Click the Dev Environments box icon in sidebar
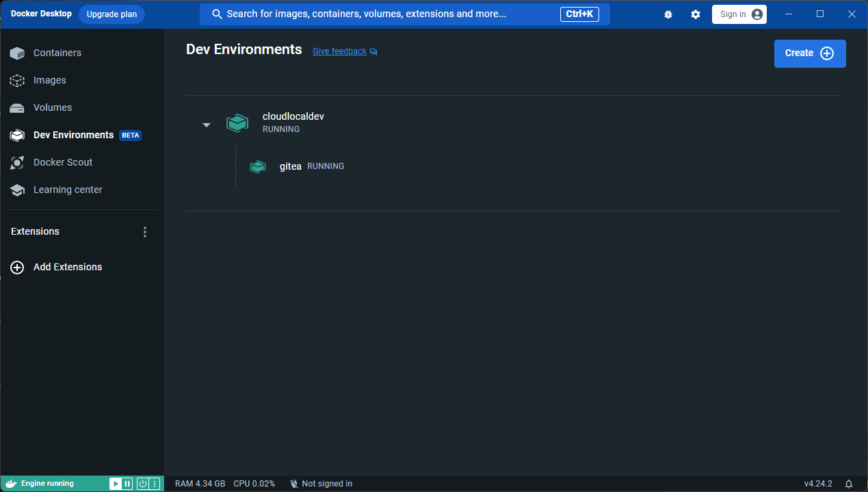The height and width of the screenshot is (492, 868). tap(17, 135)
